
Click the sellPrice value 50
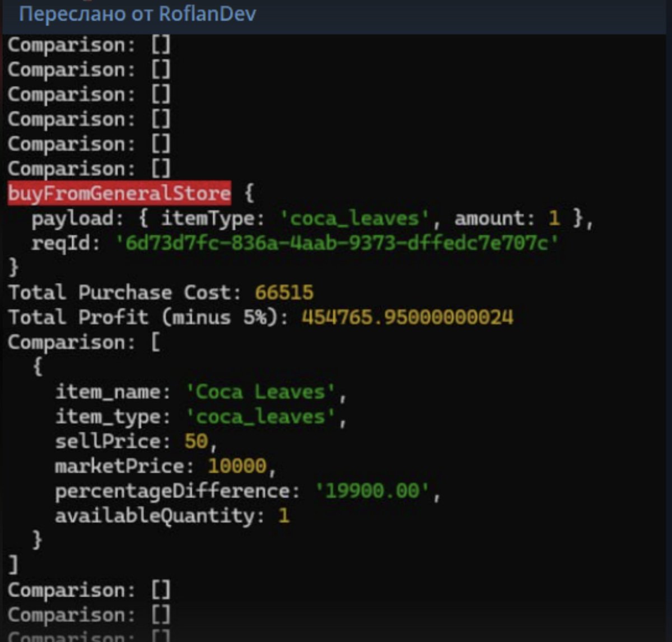[x=196, y=441]
